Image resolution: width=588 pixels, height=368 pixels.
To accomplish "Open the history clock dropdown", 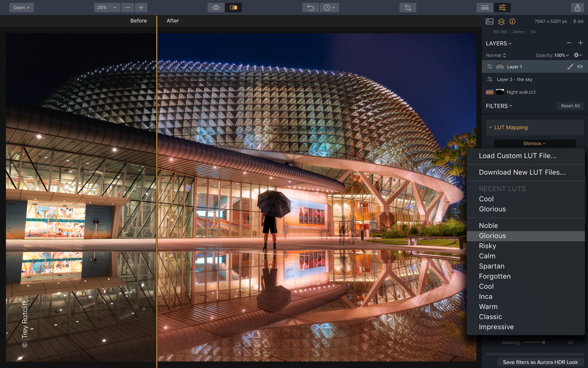I will [329, 7].
